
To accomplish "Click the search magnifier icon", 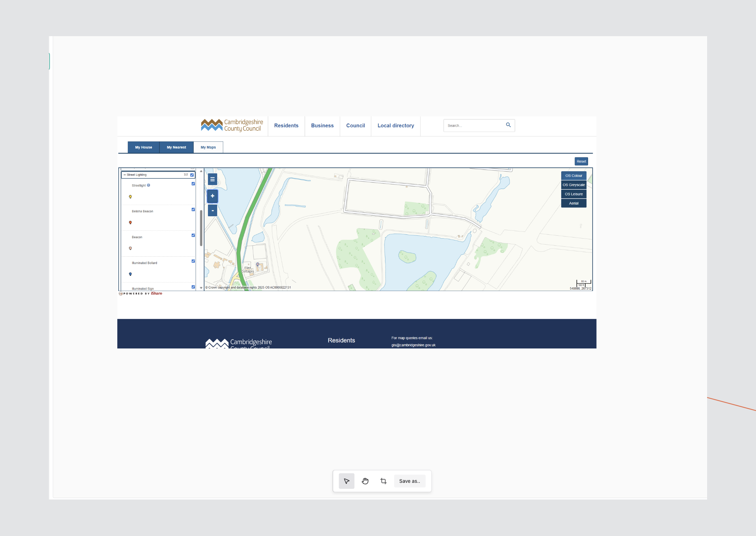I will tap(508, 125).
